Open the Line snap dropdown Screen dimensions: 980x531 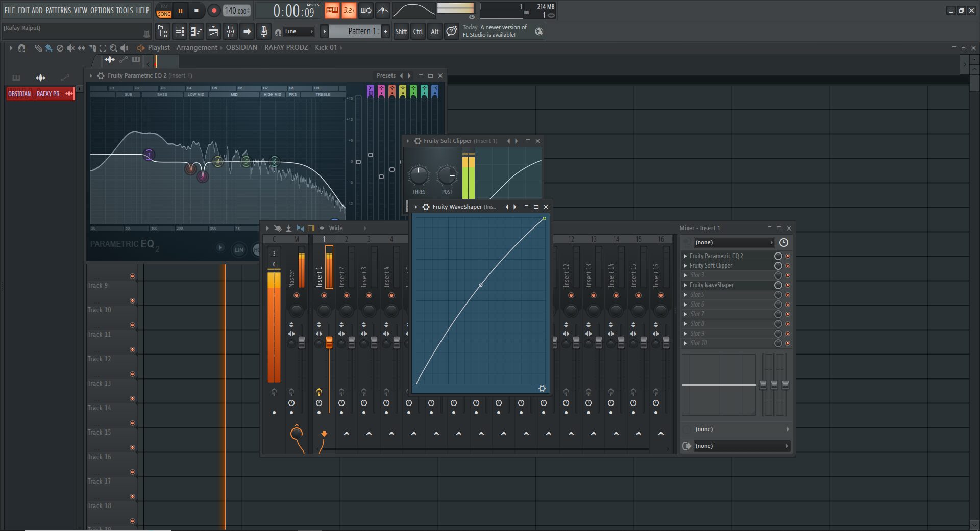pos(299,32)
